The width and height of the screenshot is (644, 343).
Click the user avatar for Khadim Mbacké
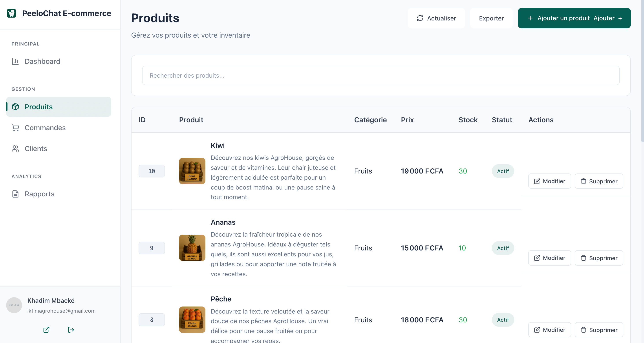[14, 305]
